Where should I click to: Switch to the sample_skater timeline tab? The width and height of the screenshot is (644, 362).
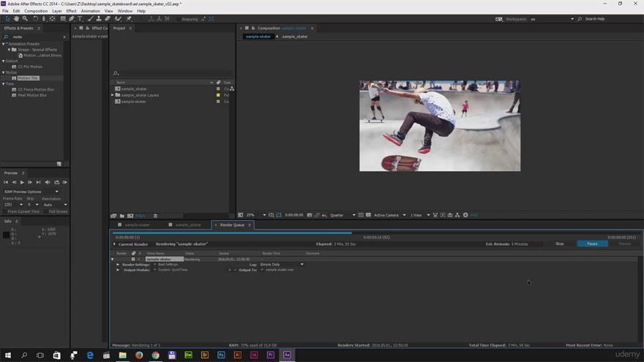tap(188, 225)
